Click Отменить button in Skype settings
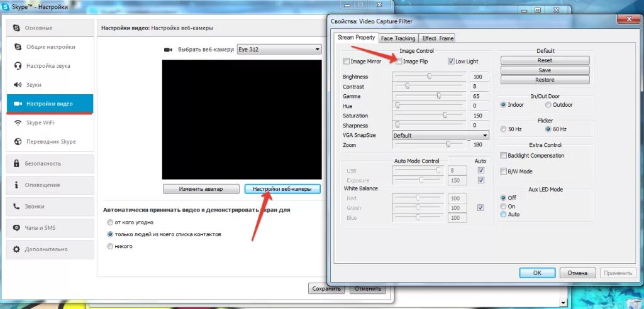 [368, 288]
